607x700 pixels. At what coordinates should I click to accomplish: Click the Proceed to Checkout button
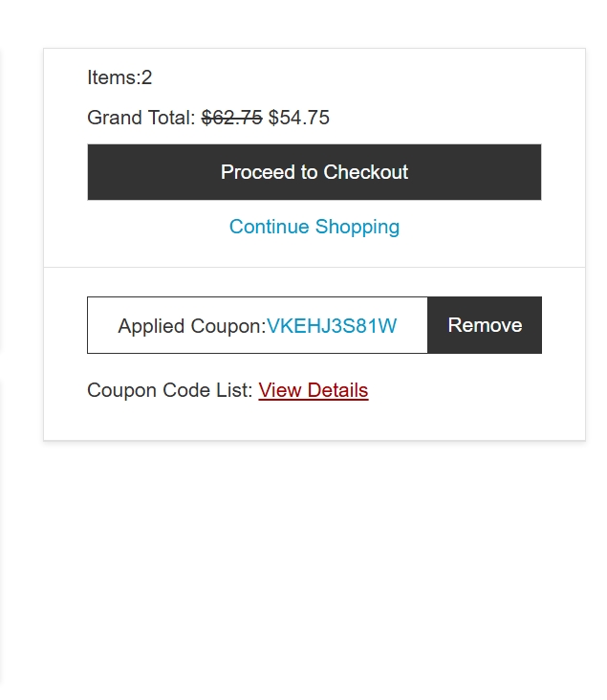pyautogui.click(x=314, y=172)
